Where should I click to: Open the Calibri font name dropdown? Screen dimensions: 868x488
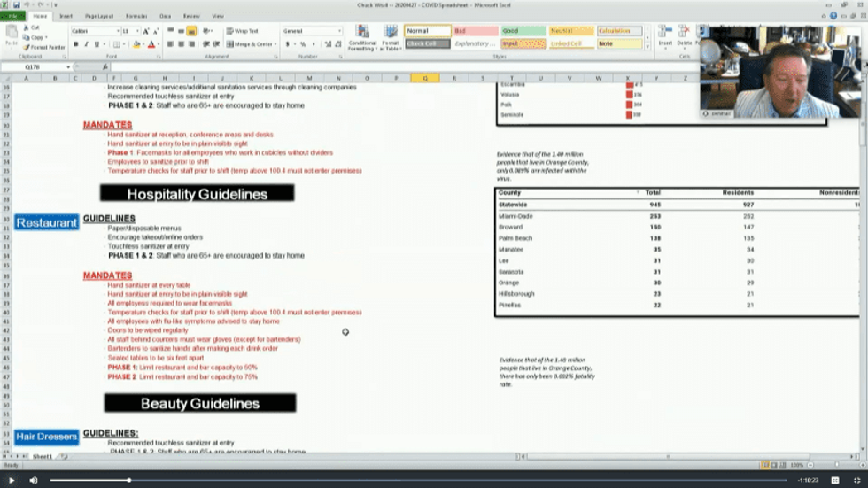[117, 31]
